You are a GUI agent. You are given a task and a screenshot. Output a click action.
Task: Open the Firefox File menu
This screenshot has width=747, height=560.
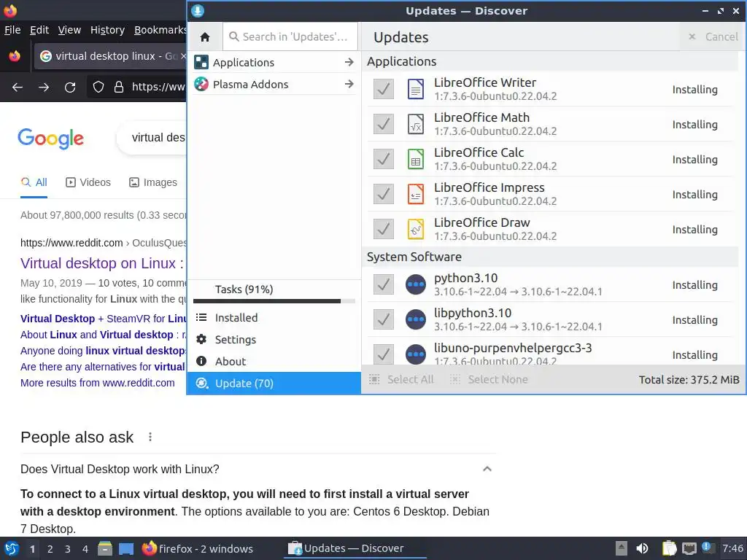tap(12, 30)
